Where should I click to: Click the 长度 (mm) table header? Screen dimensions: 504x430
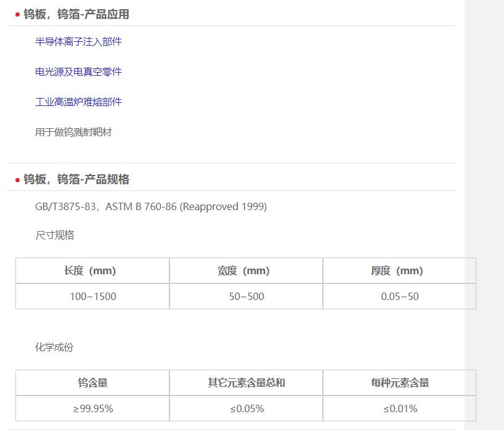click(92, 270)
